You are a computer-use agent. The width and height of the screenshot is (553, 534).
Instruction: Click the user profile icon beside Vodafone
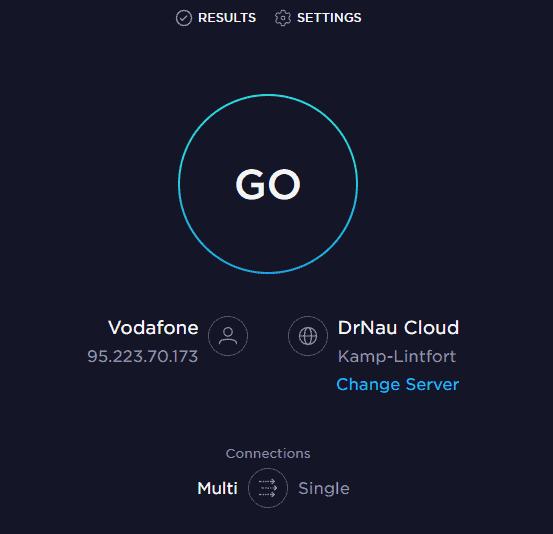228,336
